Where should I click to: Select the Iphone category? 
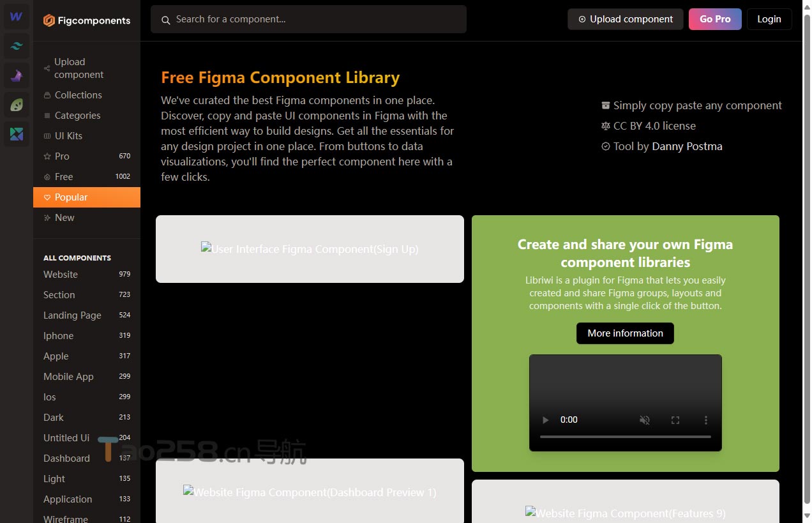click(x=87, y=336)
